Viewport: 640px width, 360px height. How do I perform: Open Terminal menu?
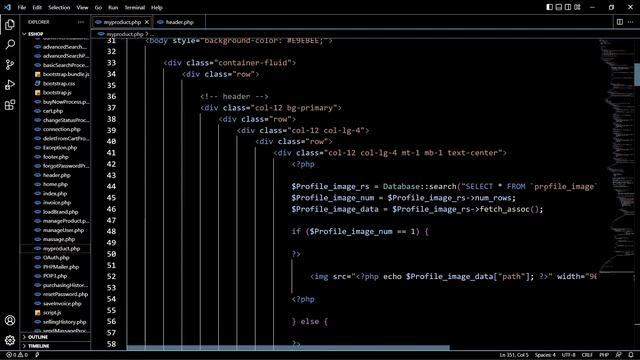click(135, 7)
